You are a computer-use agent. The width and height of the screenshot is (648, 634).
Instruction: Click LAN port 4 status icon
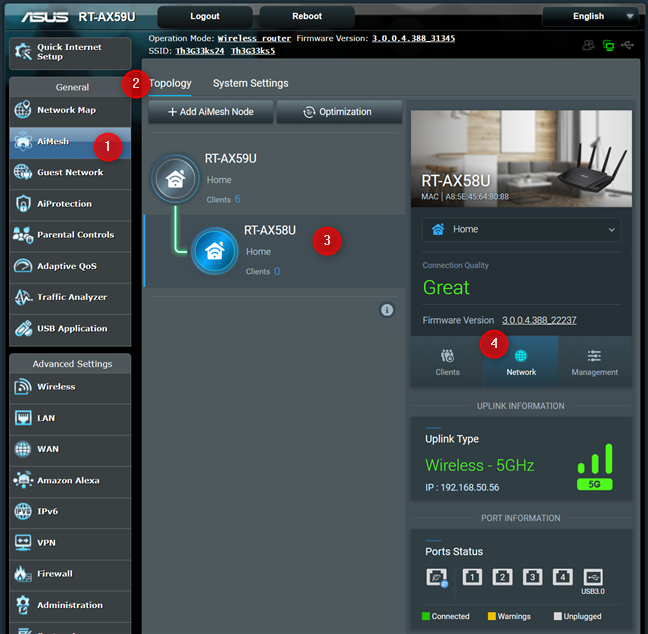(x=562, y=577)
